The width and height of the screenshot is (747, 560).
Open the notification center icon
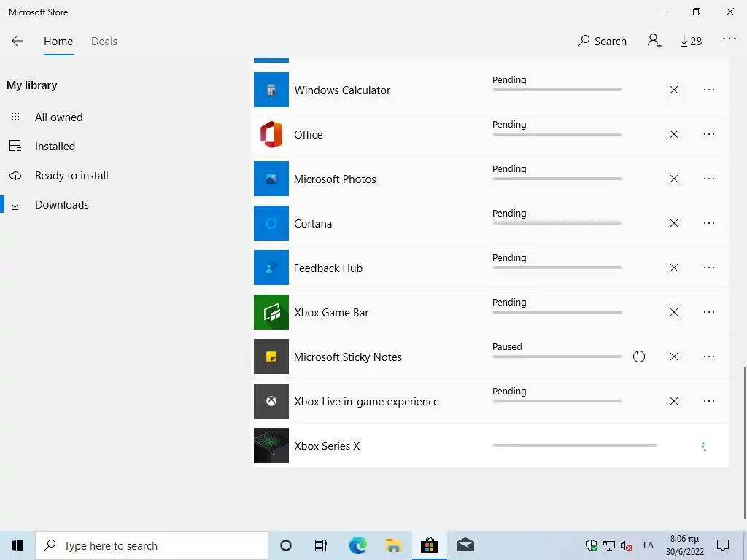[723, 545]
